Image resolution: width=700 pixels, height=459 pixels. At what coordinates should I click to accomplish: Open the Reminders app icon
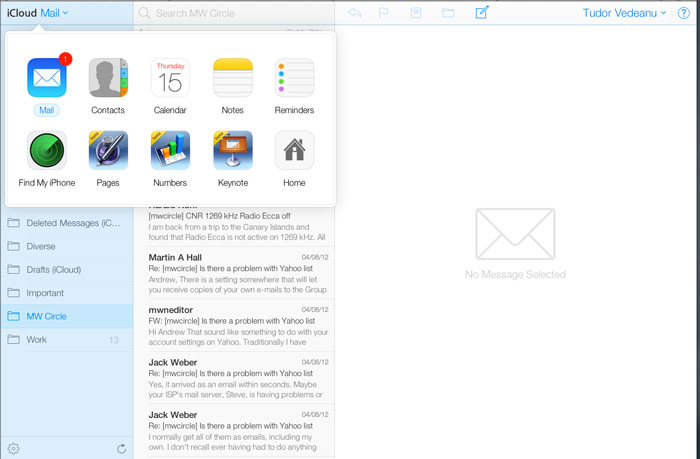(x=294, y=78)
